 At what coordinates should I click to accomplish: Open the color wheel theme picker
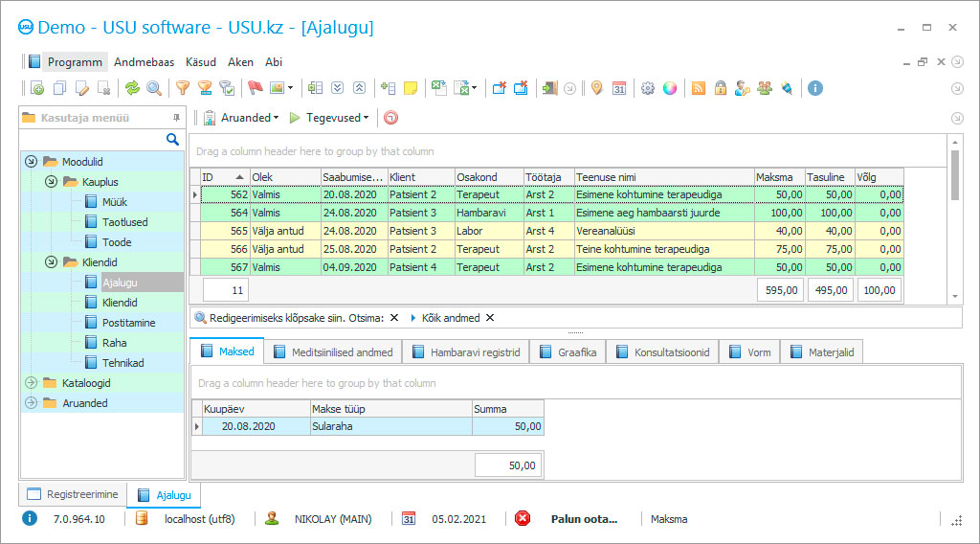670,88
